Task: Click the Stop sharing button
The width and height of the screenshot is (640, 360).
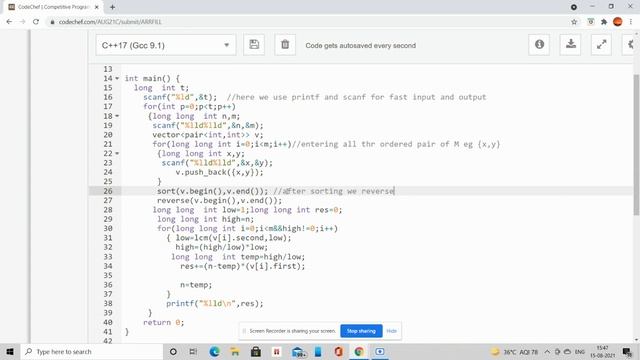Action: click(361, 331)
